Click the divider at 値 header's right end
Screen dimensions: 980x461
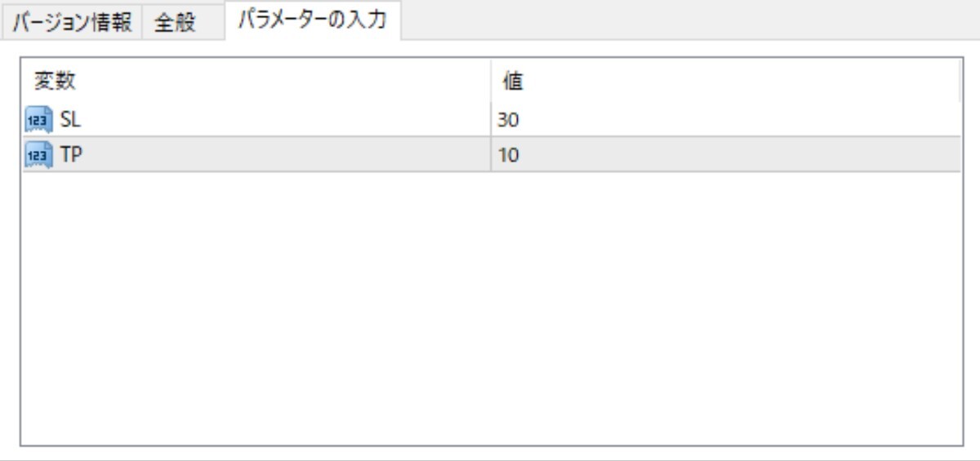[960, 81]
